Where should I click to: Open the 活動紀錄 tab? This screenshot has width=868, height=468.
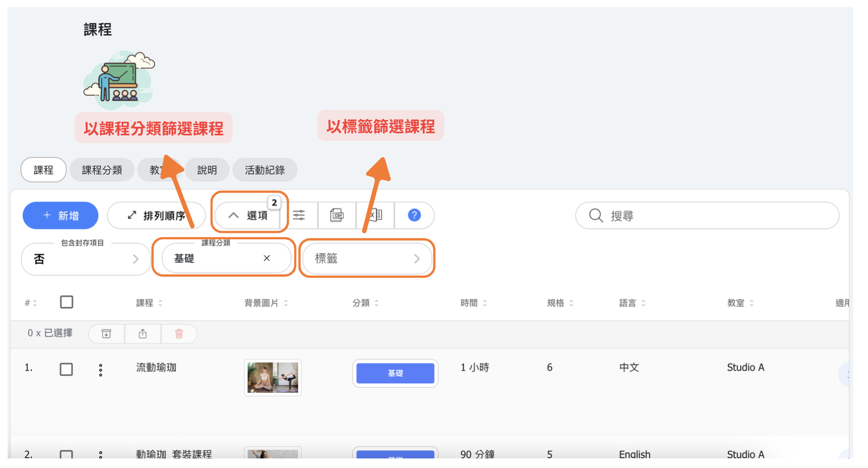[264, 170]
